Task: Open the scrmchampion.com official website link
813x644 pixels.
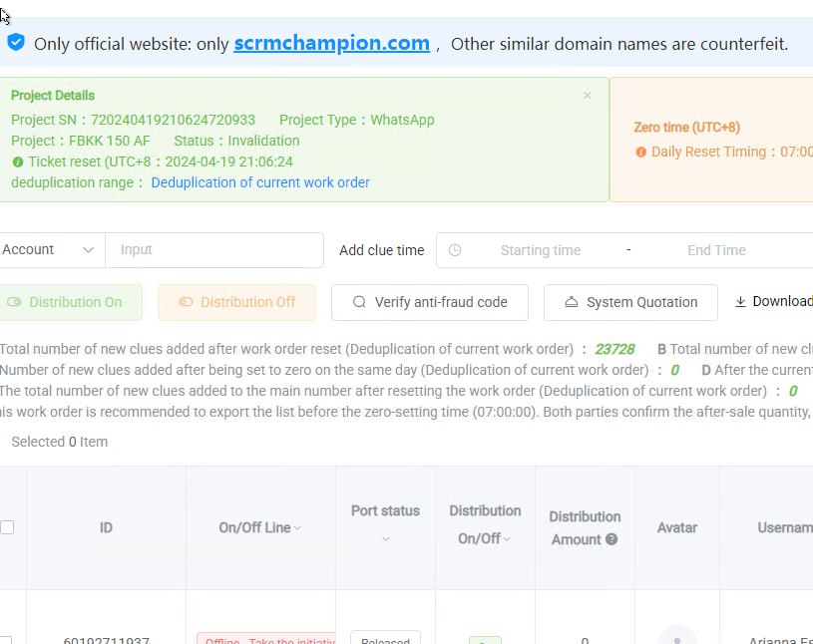Action: pos(331,43)
